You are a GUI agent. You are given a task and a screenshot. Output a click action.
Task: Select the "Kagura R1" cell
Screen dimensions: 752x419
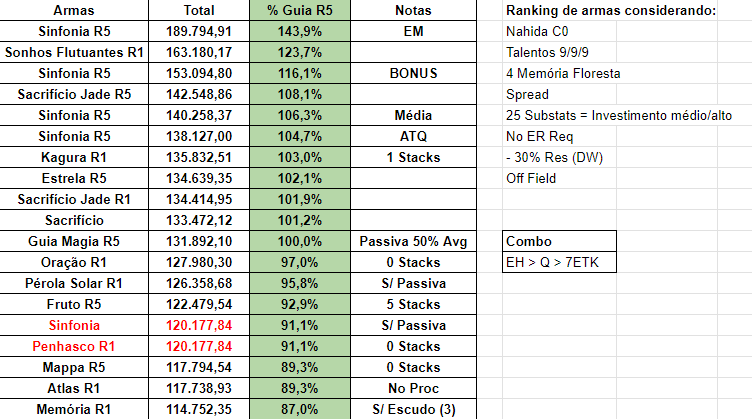pyautogui.click(x=77, y=157)
